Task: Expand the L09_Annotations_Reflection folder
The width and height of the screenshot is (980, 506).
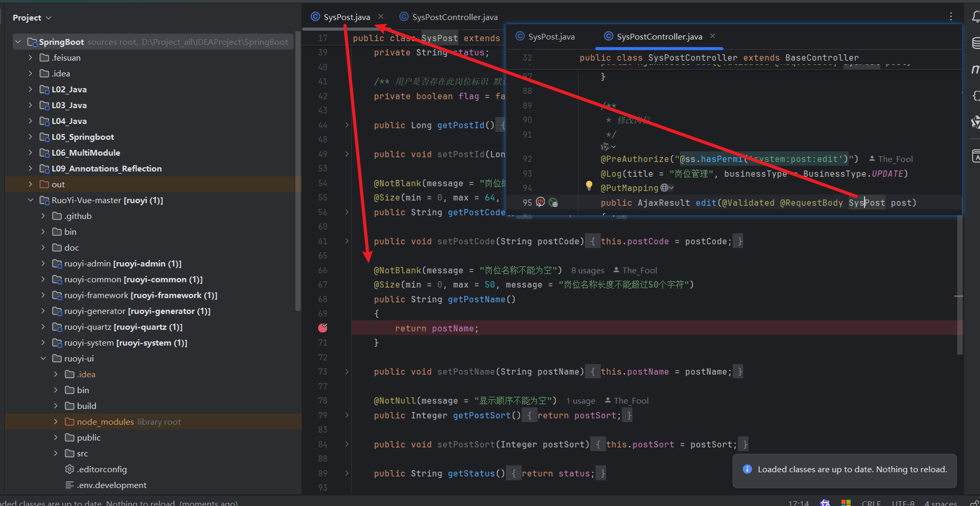Action: point(31,168)
